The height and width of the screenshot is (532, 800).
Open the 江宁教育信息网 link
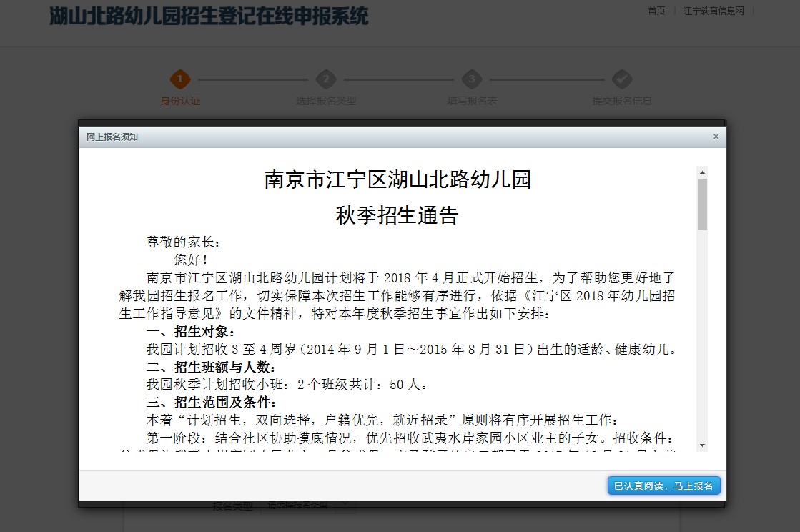[x=713, y=11]
